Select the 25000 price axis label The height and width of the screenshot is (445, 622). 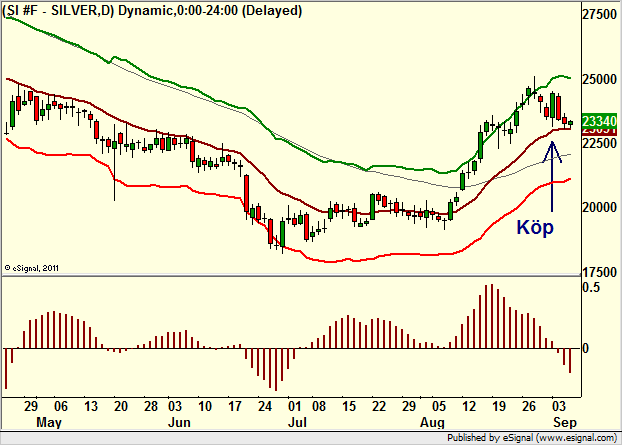coord(599,79)
